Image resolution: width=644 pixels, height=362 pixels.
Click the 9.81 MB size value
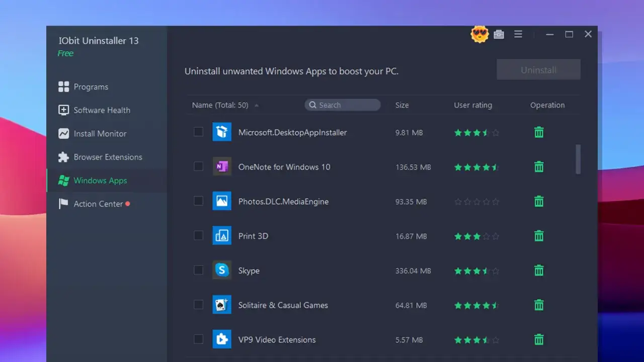[409, 133]
